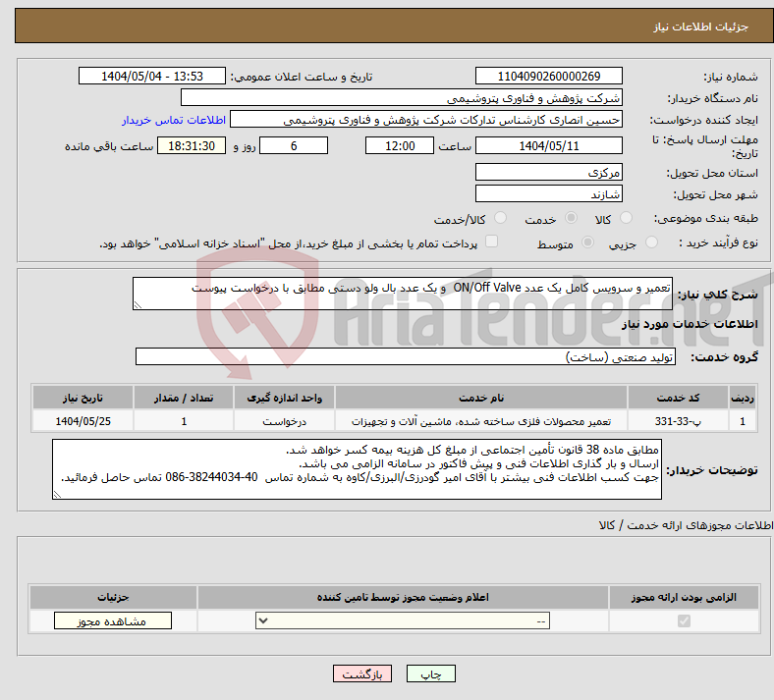Select the متوسط purchase type radio
The width and height of the screenshot is (774, 700).
pos(587,242)
